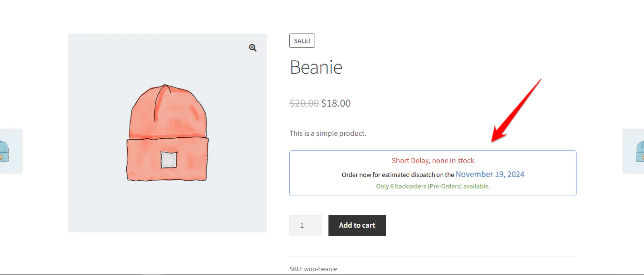Click 'Order now for estimated dispatch' text
Viewport: 644px width, 275px height.
(x=398, y=175)
